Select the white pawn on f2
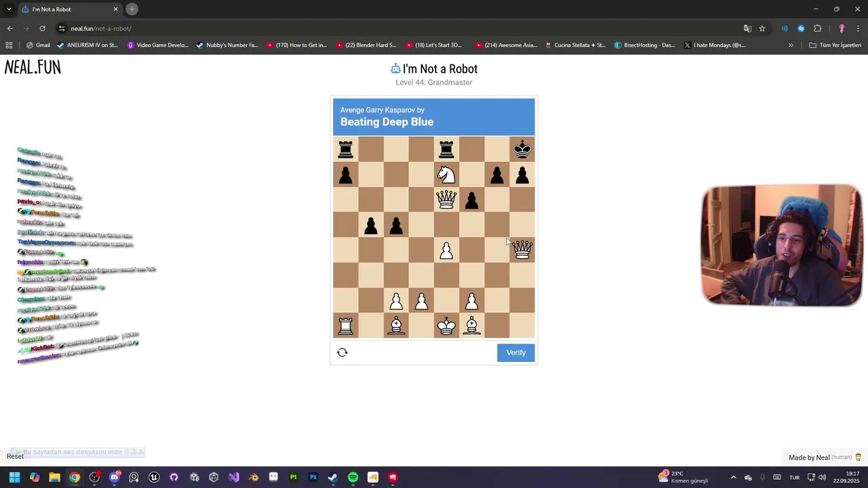Image resolution: width=868 pixels, height=488 pixels. click(472, 301)
